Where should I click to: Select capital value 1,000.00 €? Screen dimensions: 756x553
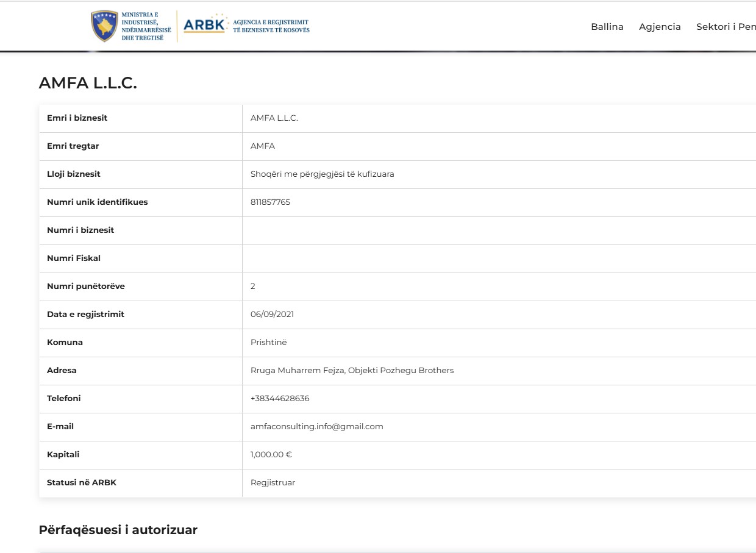click(271, 454)
